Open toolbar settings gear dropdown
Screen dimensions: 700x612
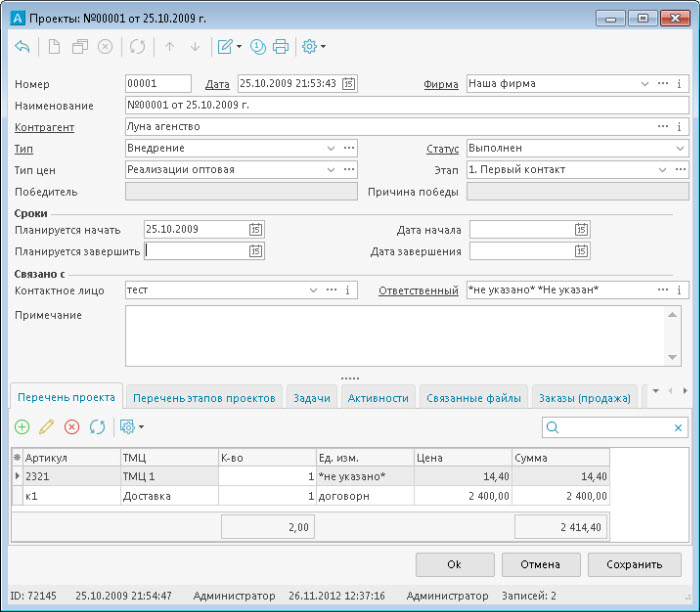pyautogui.click(x=313, y=47)
